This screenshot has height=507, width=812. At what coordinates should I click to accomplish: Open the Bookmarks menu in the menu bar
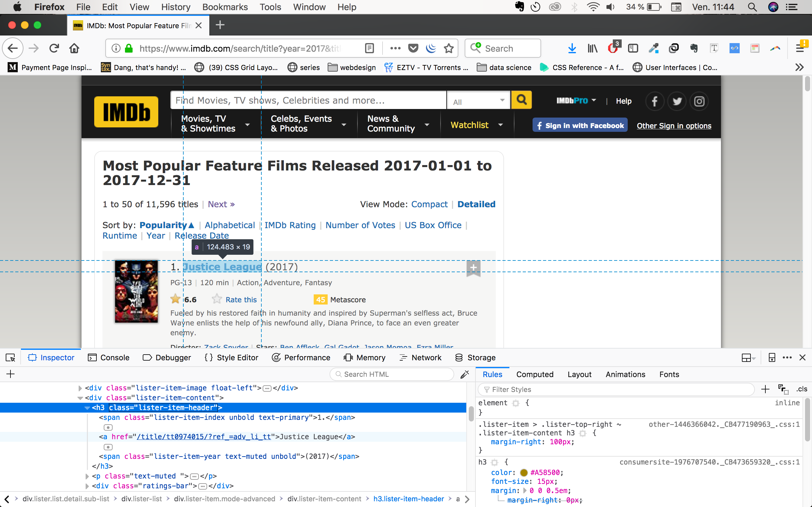tap(225, 7)
